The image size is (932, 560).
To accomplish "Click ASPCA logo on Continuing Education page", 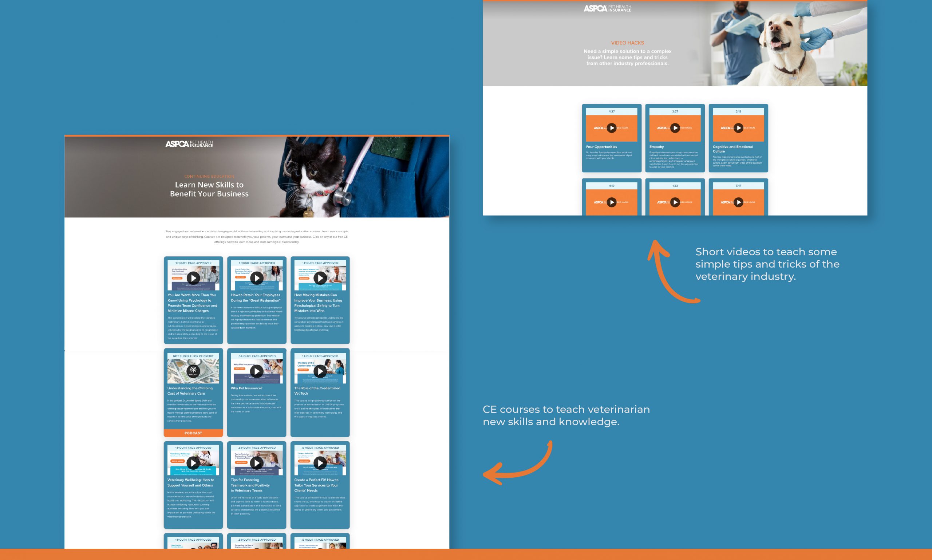I will click(x=189, y=144).
